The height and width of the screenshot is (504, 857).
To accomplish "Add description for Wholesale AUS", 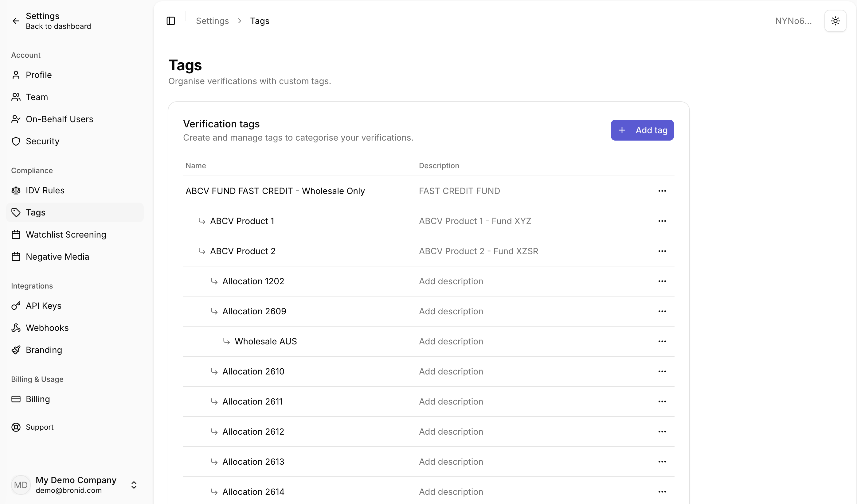I will (451, 341).
